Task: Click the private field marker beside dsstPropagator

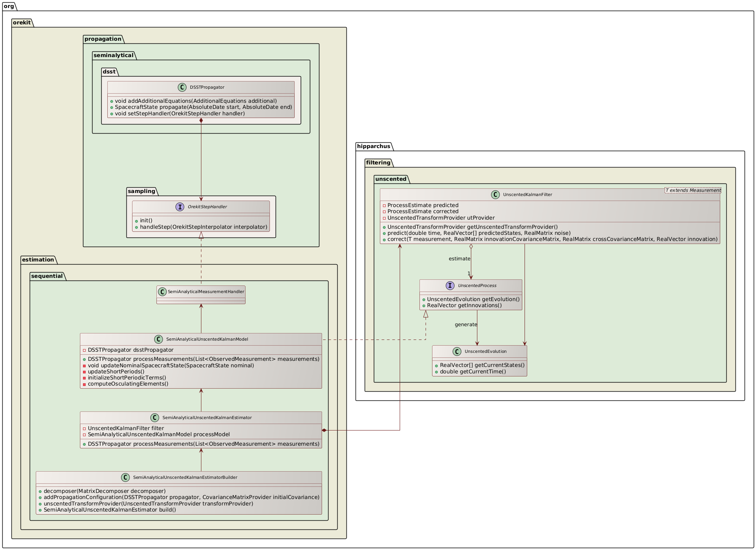Action: (x=84, y=350)
